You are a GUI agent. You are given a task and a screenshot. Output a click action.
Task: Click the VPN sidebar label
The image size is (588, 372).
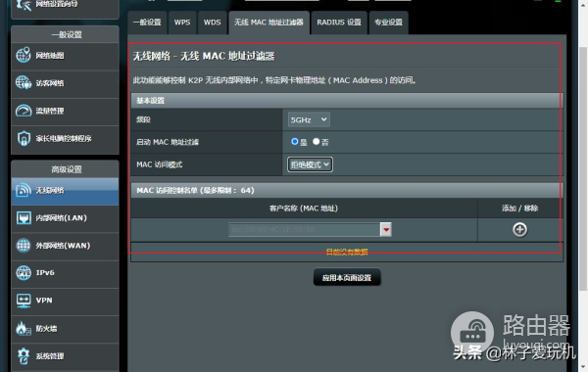pos(44,301)
